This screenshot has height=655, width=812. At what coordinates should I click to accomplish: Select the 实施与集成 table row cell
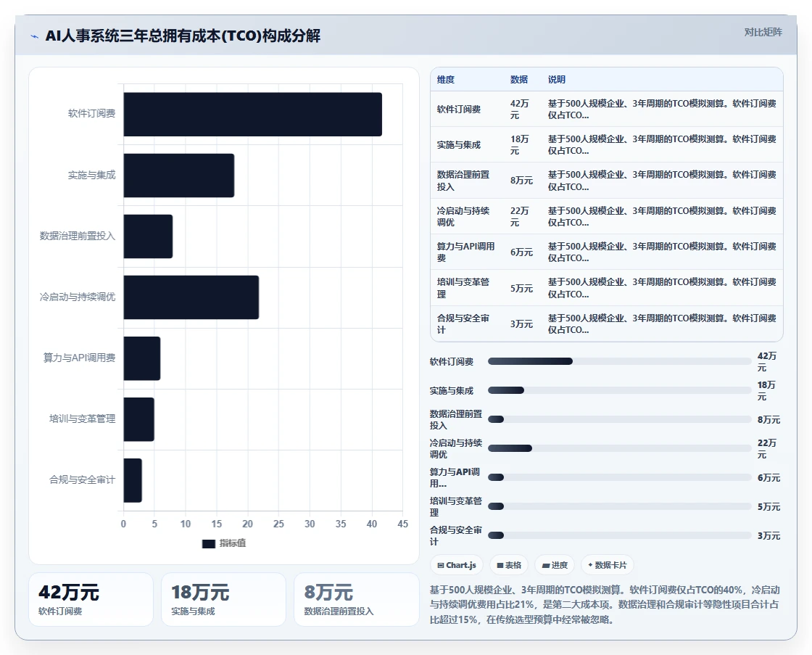coord(458,145)
